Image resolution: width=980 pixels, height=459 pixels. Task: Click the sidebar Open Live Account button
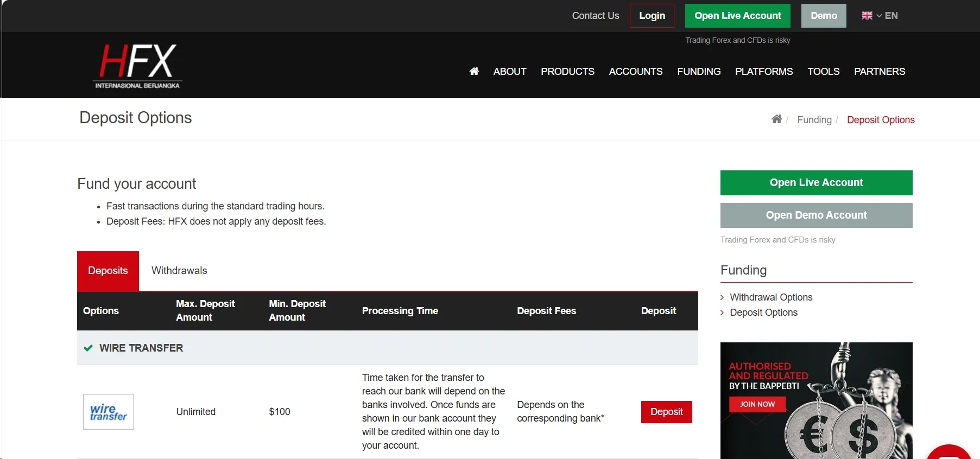(x=817, y=183)
